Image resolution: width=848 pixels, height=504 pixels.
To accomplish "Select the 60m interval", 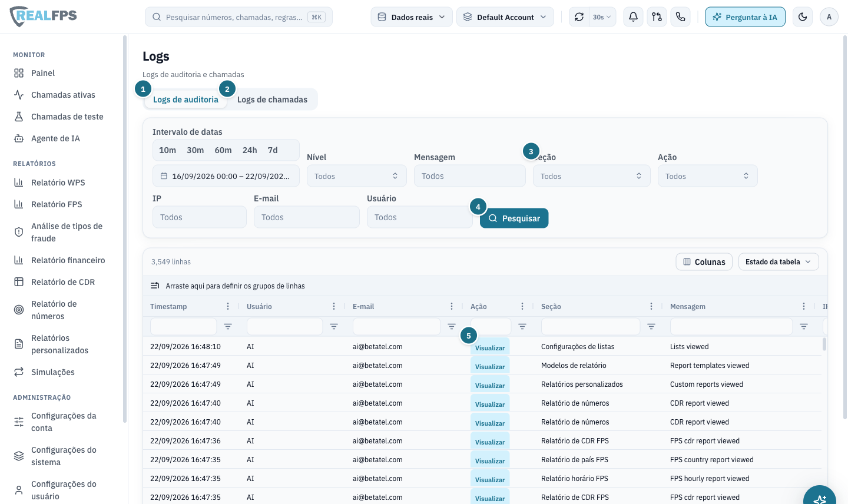I will (x=223, y=150).
